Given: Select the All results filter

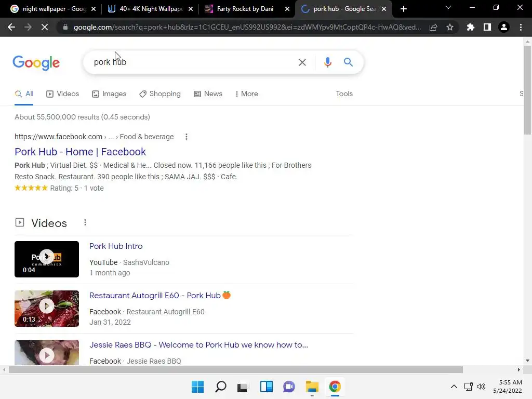Looking at the screenshot, I should 24,94.
